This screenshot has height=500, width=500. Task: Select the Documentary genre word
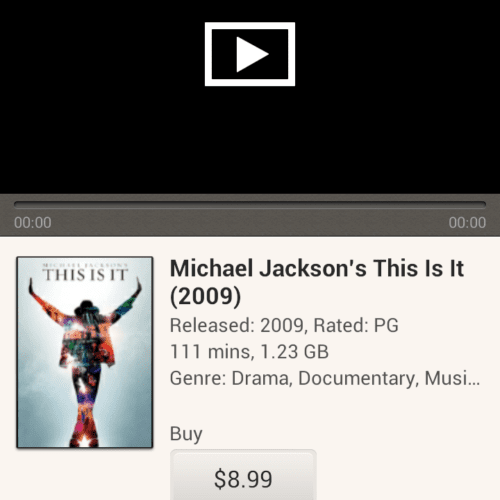358,378
